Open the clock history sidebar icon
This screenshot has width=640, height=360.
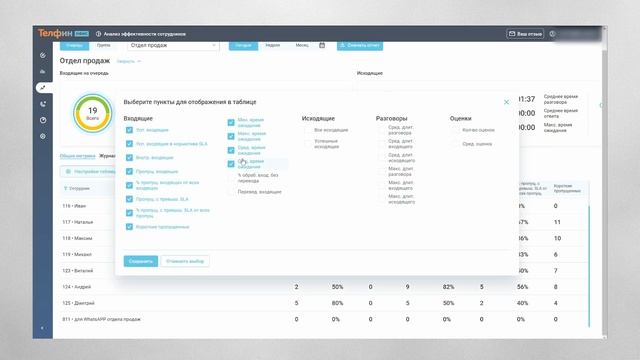click(x=43, y=120)
